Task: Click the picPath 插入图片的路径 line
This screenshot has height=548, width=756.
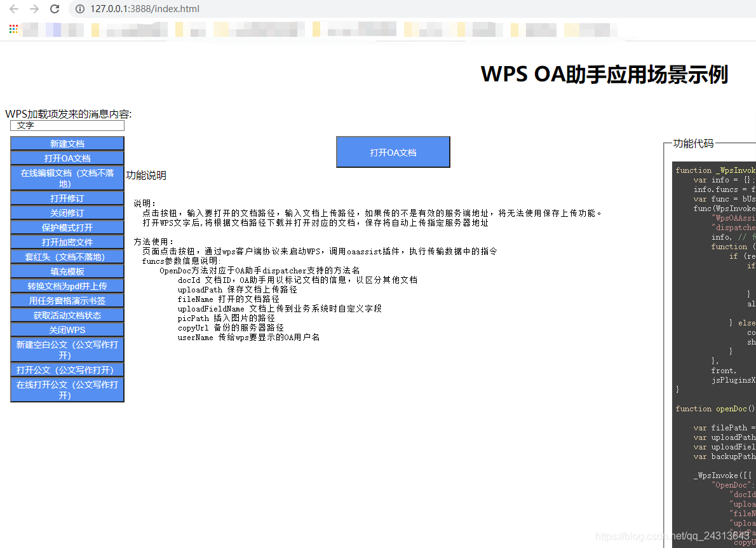Action: 226,319
